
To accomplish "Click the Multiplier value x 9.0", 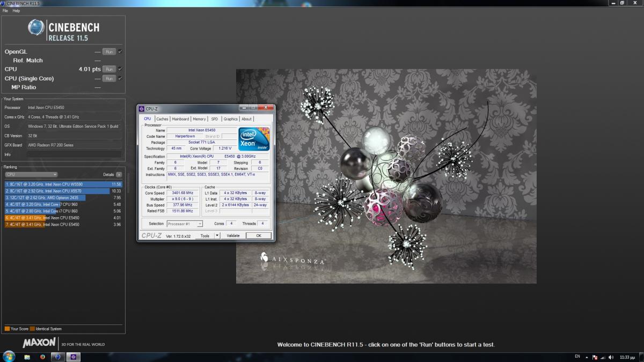I will coord(183,199).
